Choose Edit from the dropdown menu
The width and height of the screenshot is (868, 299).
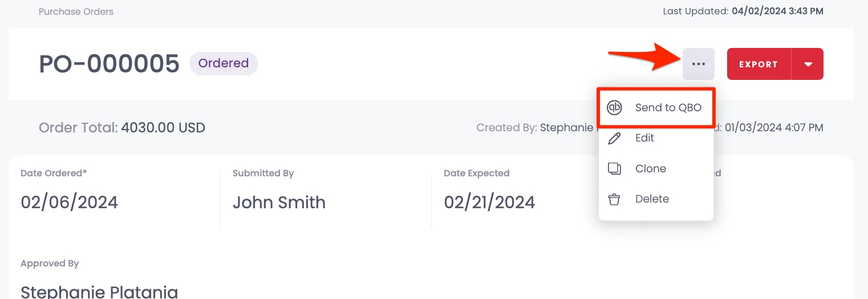(x=656, y=138)
